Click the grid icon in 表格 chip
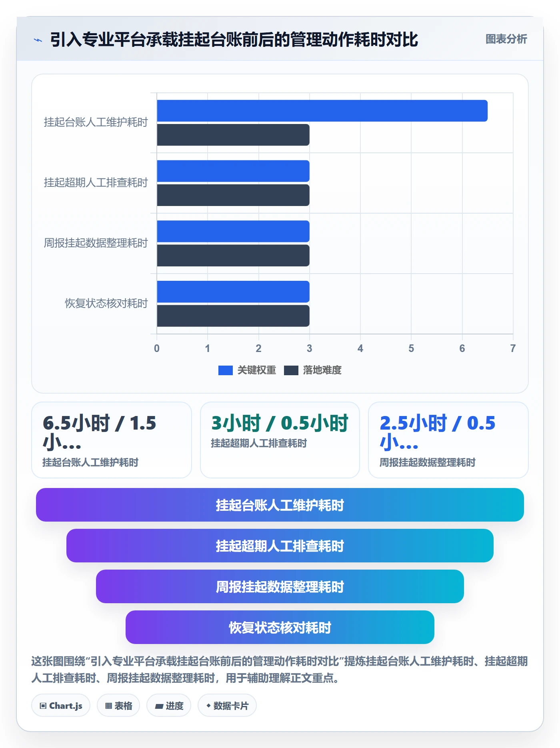This screenshot has width=560, height=748. tap(108, 706)
